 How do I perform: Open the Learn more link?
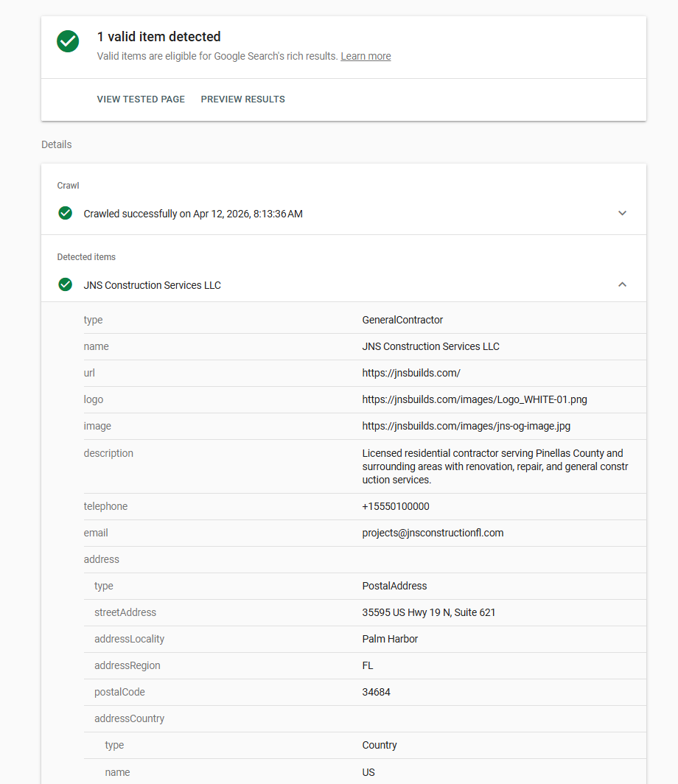(366, 56)
